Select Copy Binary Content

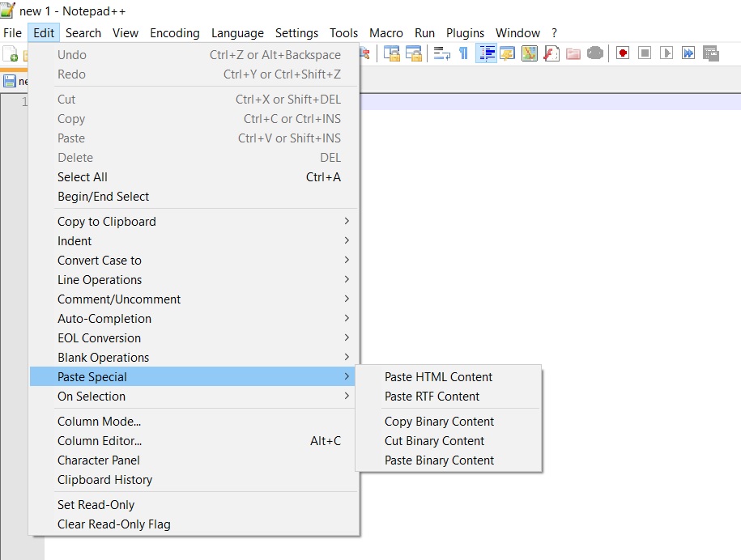448,421
